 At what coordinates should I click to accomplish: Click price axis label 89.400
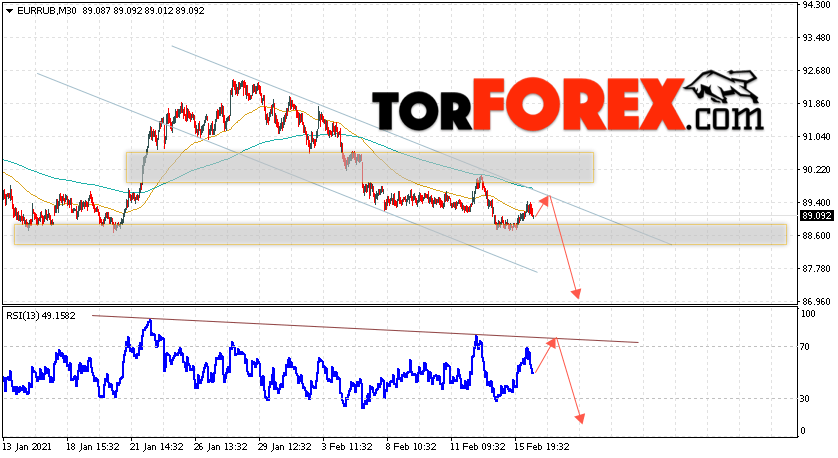point(816,203)
